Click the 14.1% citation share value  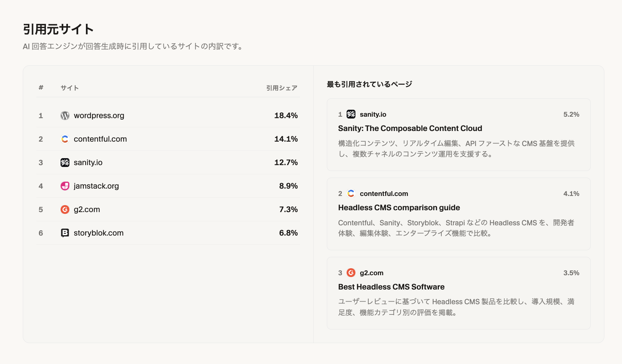[x=286, y=139]
